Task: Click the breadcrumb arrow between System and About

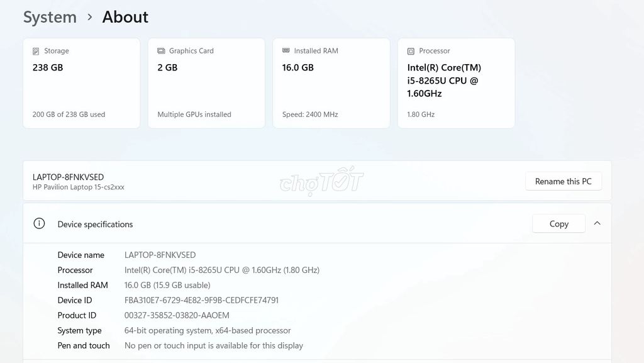Action: point(90,18)
